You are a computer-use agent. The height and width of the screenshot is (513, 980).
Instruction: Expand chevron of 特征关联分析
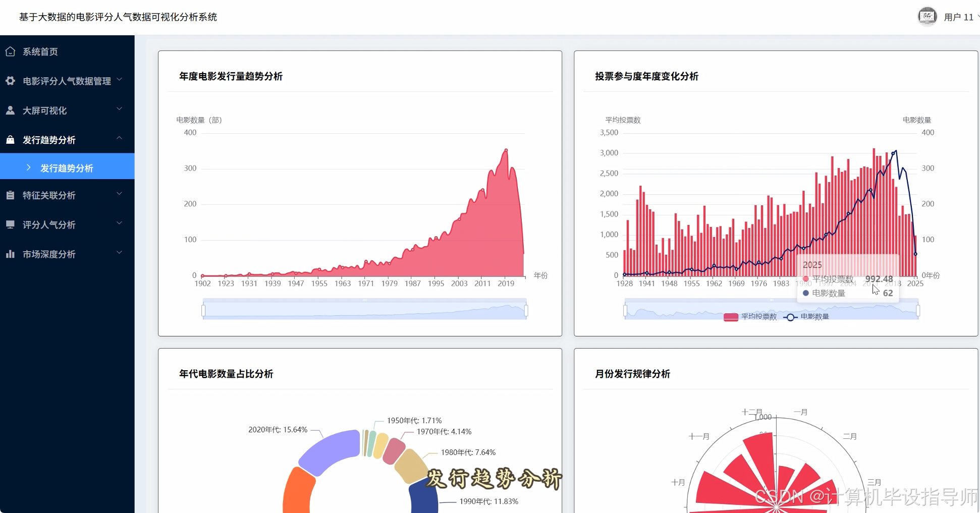click(x=120, y=193)
